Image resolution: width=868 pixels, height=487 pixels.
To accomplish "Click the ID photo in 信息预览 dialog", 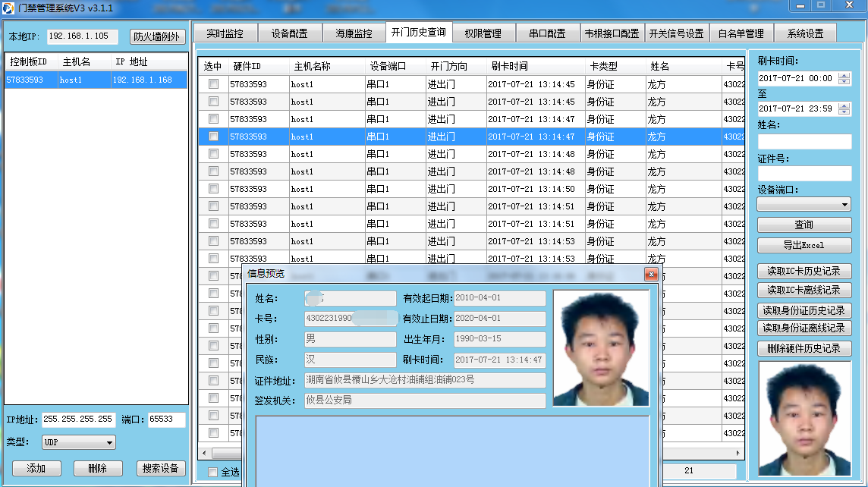I will click(x=601, y=348).
